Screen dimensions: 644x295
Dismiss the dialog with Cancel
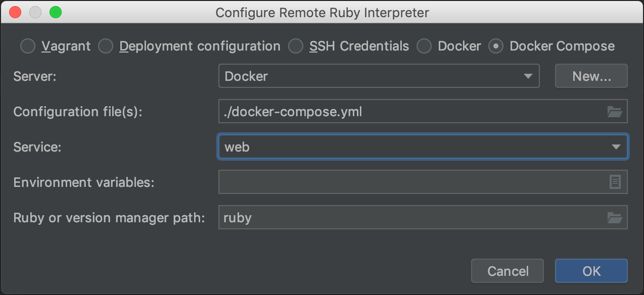(507, 271)
